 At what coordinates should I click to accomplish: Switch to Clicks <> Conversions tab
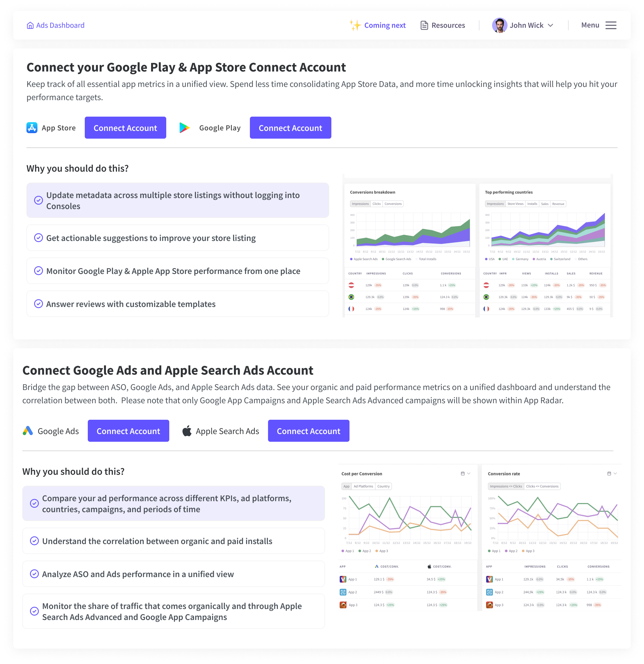(x=542, y=486)
